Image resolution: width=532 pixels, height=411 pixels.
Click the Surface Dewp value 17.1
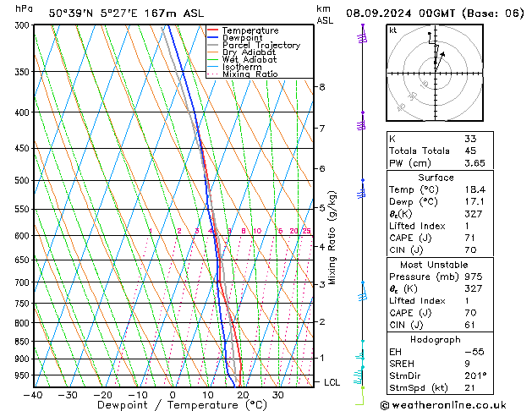point(474,202)
